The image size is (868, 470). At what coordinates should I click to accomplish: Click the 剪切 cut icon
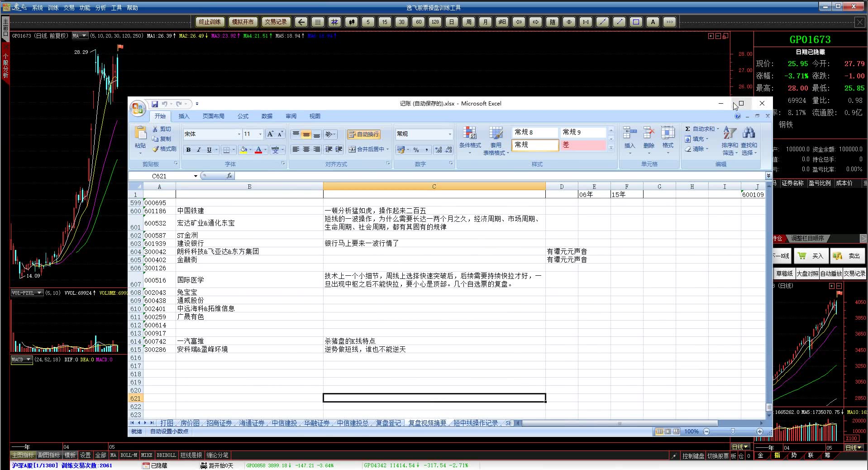(x=162, y=129)
